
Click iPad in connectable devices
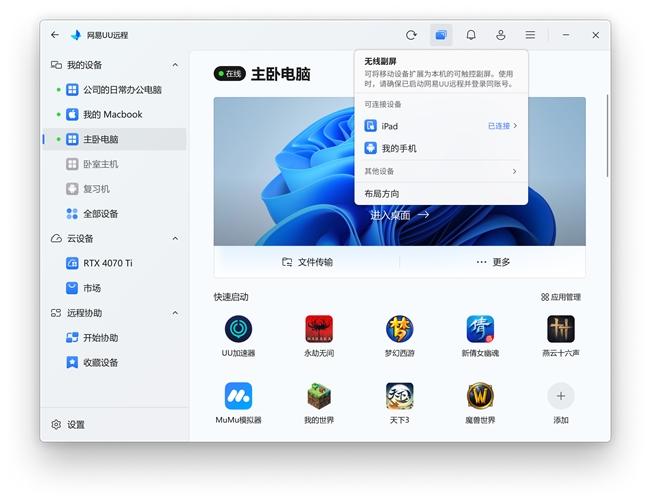[441, 126]
